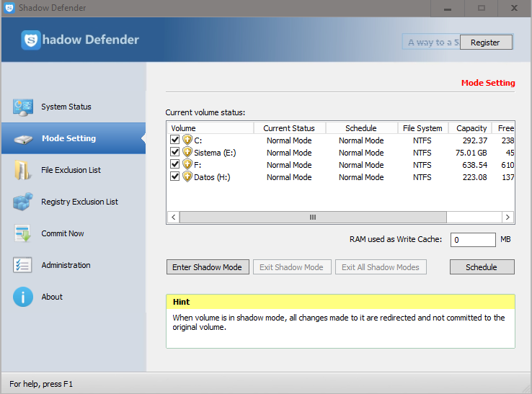Go to the System Status page
Viewport: 532px width, 394px height.
[66, 107]
